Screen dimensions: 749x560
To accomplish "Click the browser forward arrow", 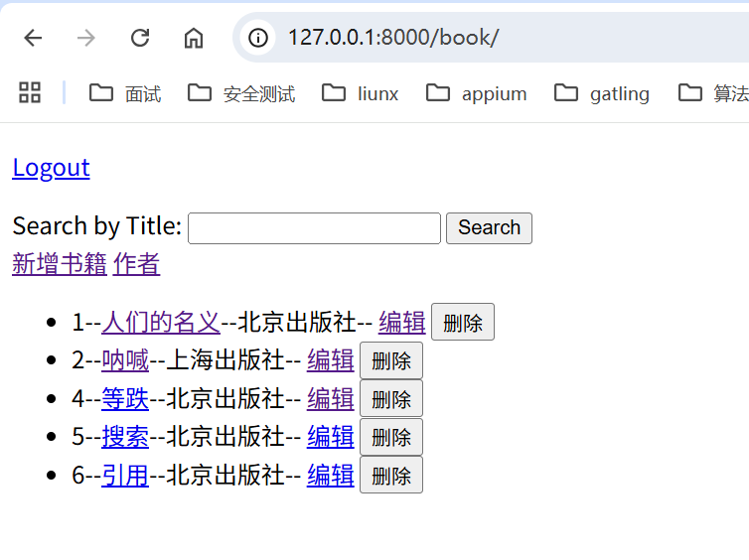I will [x=86, y=38].
